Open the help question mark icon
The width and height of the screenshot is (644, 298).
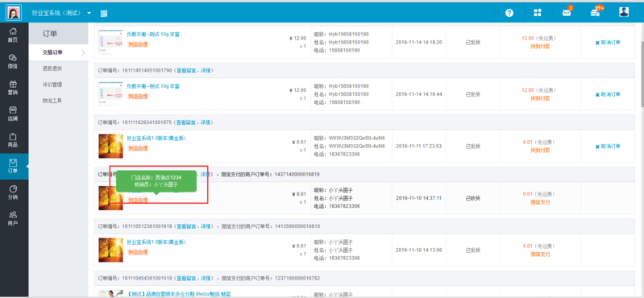(x=509, y=13)
